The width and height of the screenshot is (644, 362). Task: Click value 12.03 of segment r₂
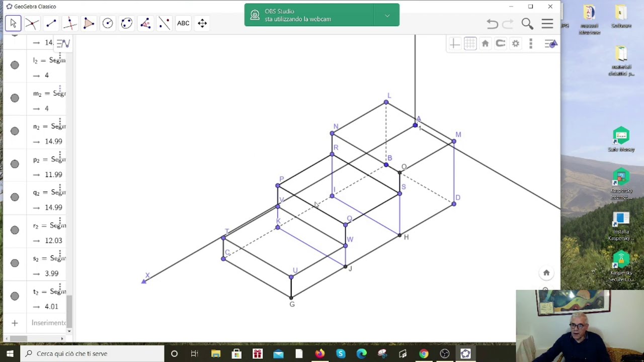[x=53, y=240]
